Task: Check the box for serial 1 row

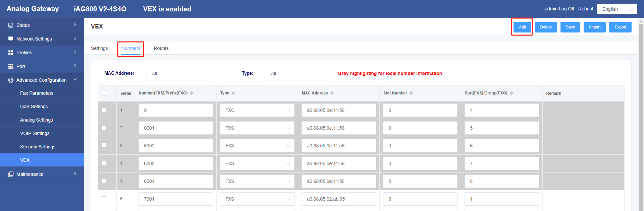Action: coord(104,110)
